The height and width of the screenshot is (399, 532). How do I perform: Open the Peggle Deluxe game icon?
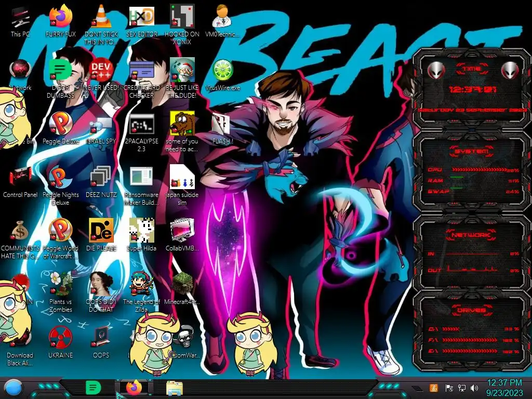click(60, 124)
